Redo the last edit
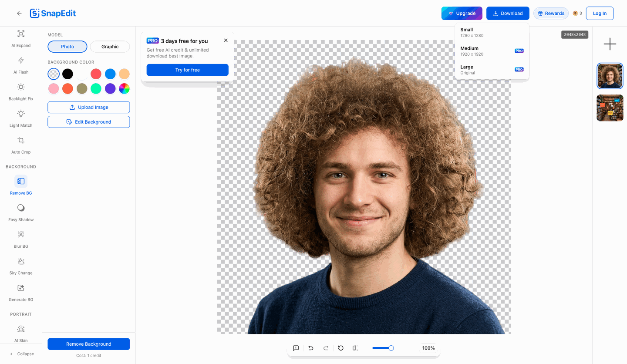 click(x=326, y=348)
